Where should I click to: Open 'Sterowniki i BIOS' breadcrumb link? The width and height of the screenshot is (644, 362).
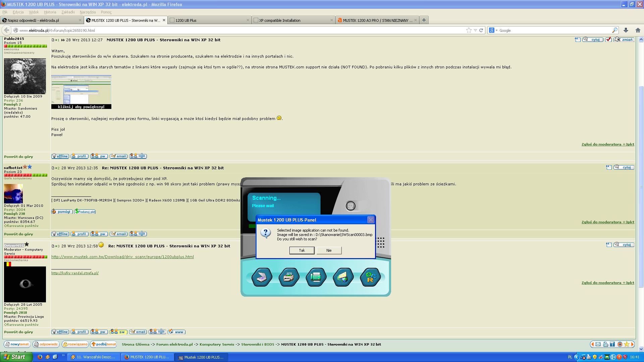pyautogui.click(x=258, y=344)
